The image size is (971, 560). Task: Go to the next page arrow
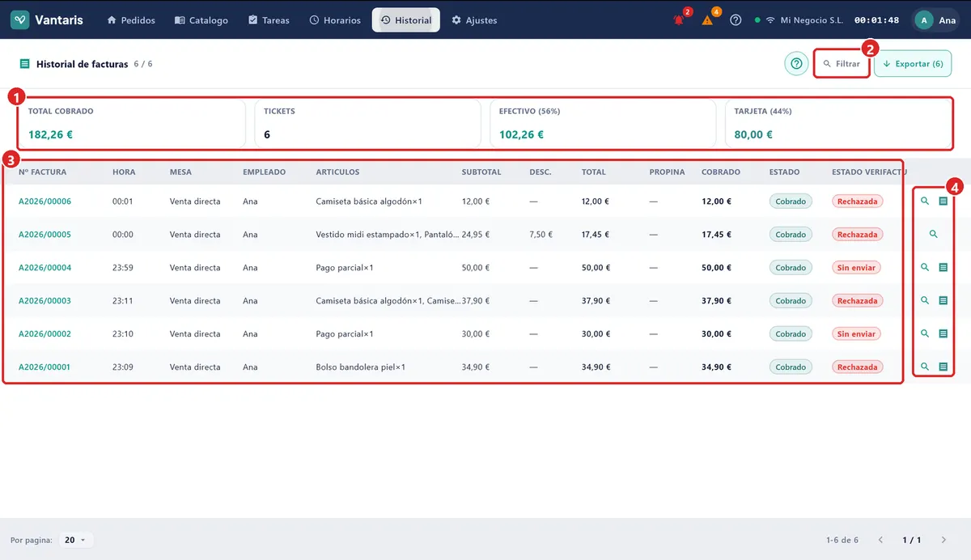pyautogui.click(x=943, y=540)
